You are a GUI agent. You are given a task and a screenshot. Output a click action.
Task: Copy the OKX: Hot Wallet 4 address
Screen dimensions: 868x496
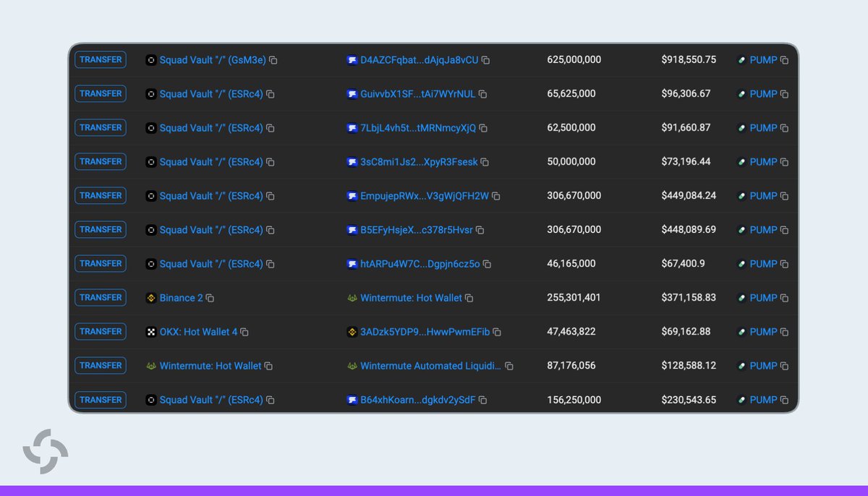tap(244, 332)
